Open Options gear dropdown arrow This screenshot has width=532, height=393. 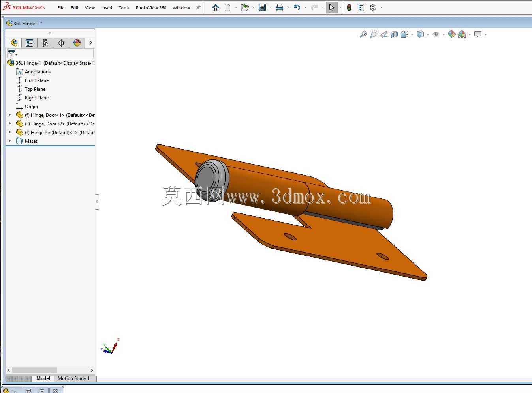[381, 7]
